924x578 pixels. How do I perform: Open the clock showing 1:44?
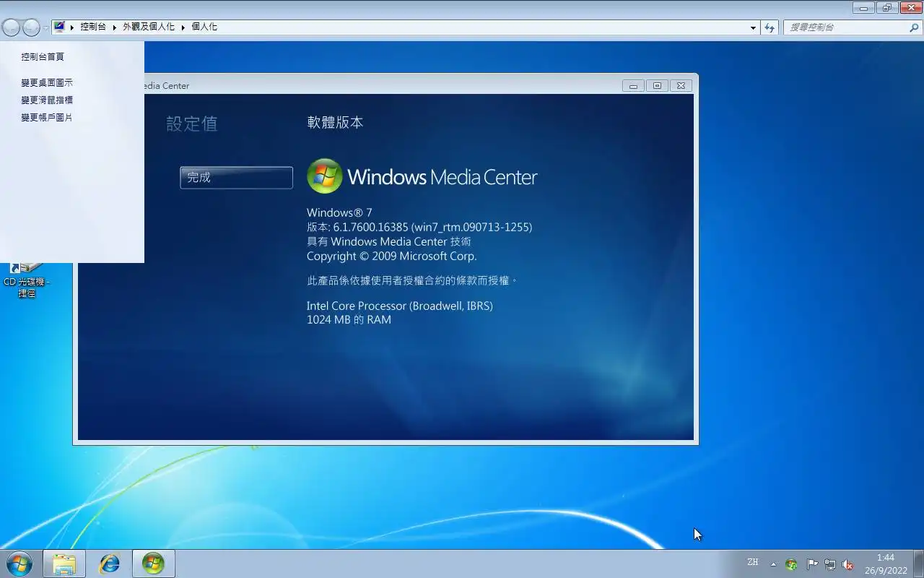[886, 564]
